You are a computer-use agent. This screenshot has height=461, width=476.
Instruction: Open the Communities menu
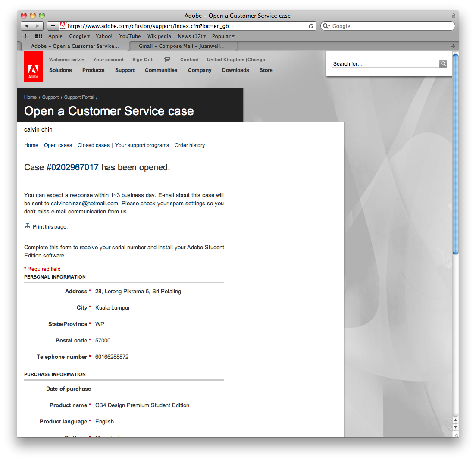[x=161, y=70]
